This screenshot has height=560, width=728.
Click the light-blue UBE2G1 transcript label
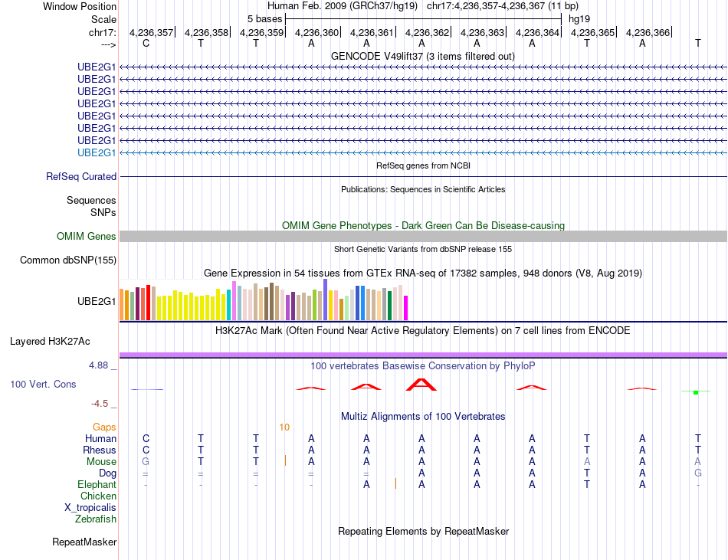[96, 152]
